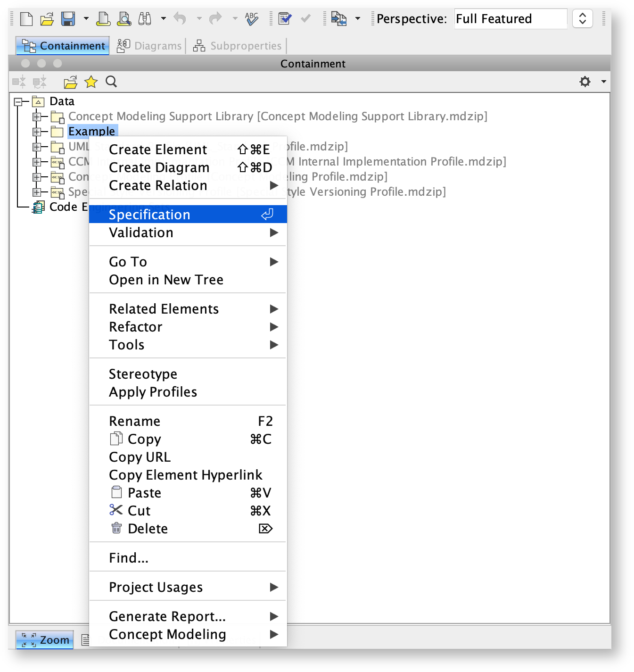This screenshot has height=672, width=634.
Task: Select the Zoom tab at the bottom
Action: coord(45,640)
